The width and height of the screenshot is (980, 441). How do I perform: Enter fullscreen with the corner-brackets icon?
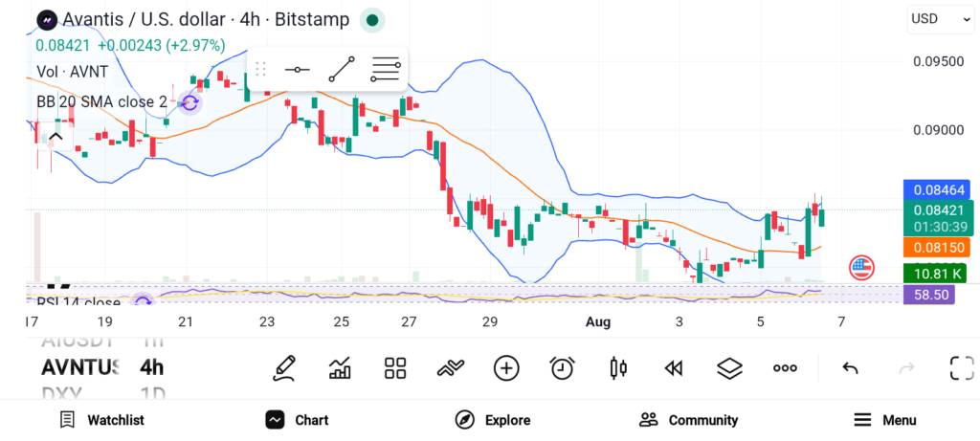pyautogui.click(x=962, y=368)
